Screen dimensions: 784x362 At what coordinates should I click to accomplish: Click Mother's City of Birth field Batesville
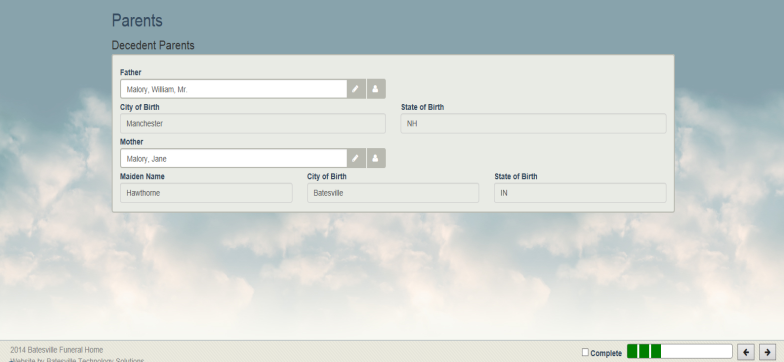tap(393, 193)
